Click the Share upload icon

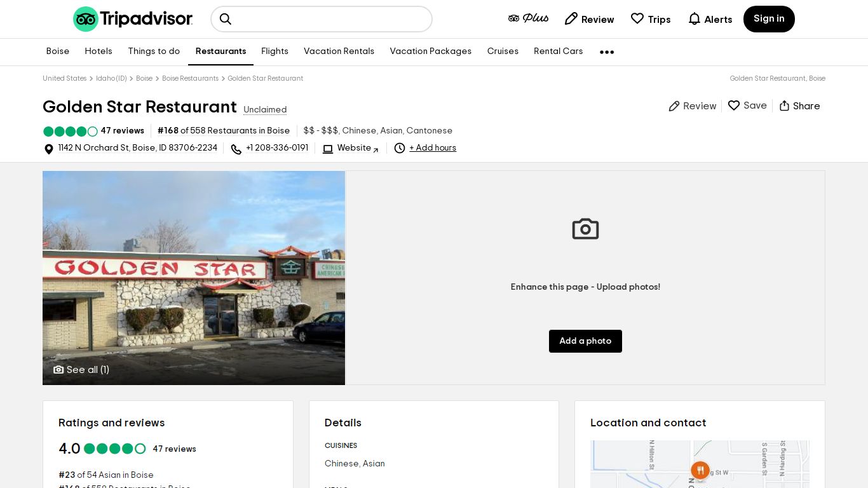click(785, 105)
